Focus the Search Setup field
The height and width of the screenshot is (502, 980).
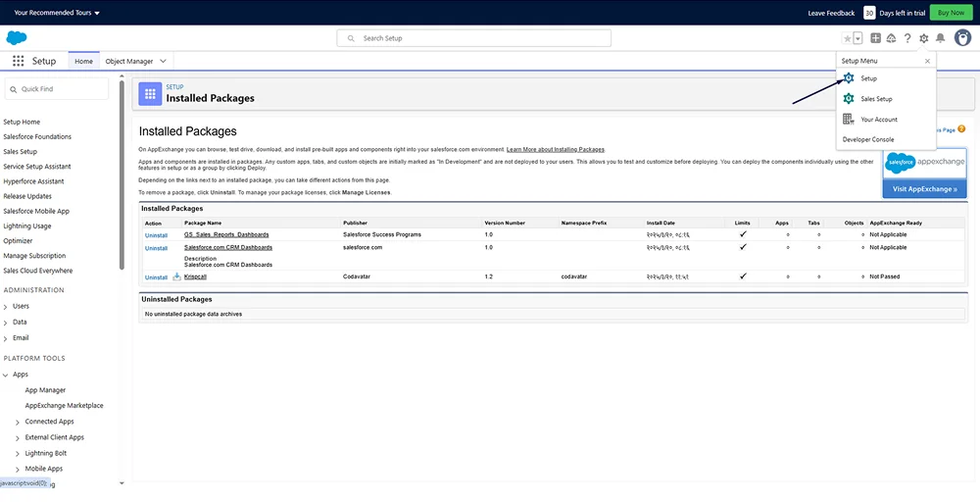coord(473,38)
